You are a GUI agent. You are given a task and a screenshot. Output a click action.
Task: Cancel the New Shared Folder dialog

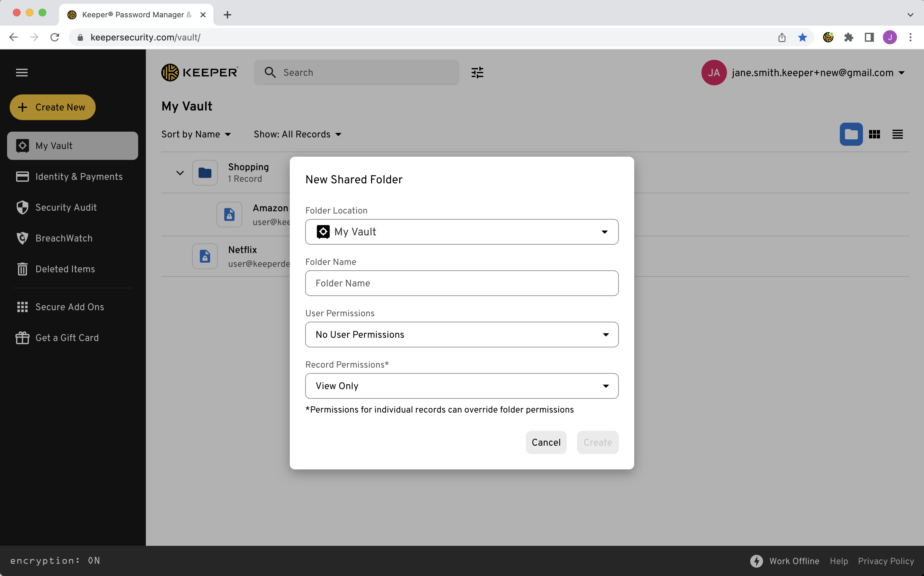point(546,442)
